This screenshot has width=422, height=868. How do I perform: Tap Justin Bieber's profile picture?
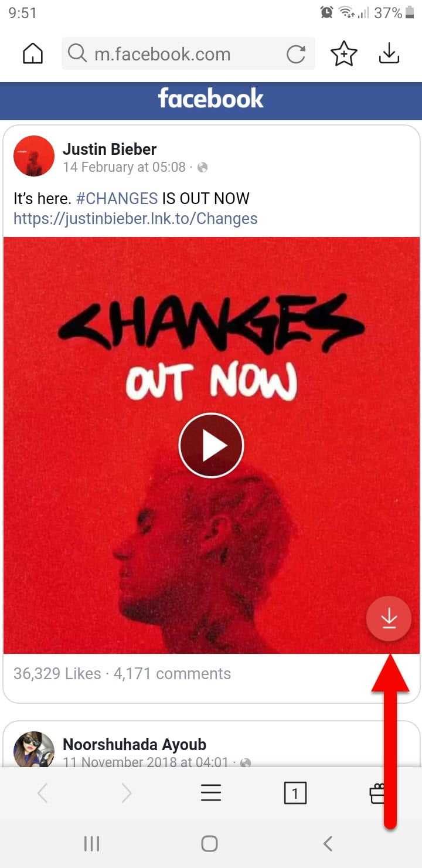[34, 156]
